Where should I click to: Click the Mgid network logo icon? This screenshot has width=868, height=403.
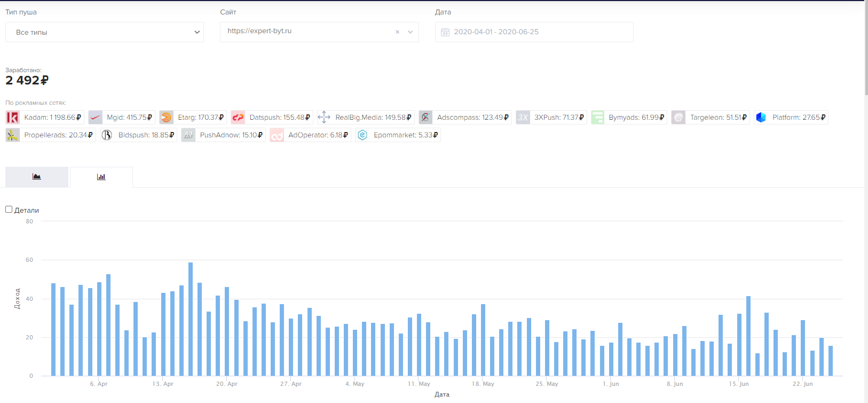pyautogui.click(x=96, y=118)
